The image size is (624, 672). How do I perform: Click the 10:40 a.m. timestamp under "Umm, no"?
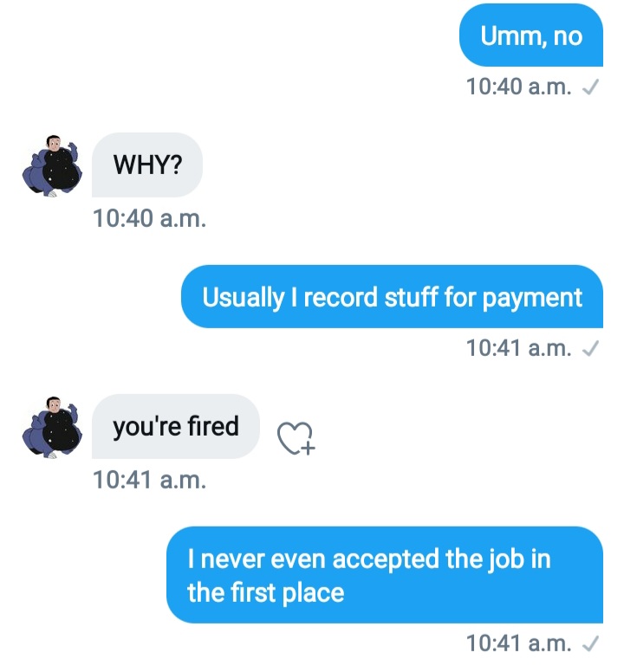[x=518, y=87]
